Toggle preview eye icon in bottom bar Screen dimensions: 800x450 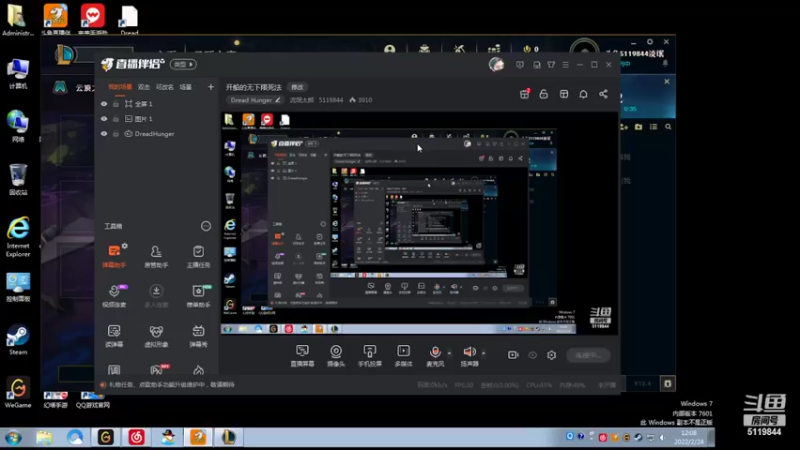pos(533,355)
